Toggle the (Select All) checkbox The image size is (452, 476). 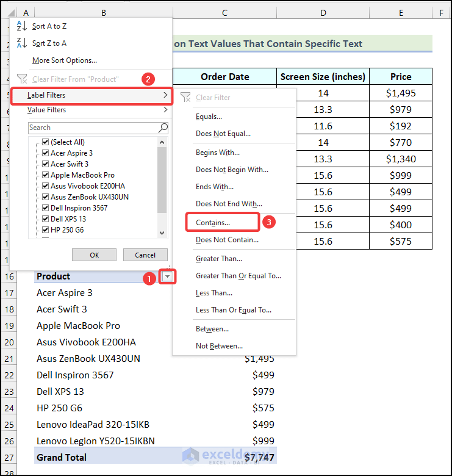coord(46,142)
